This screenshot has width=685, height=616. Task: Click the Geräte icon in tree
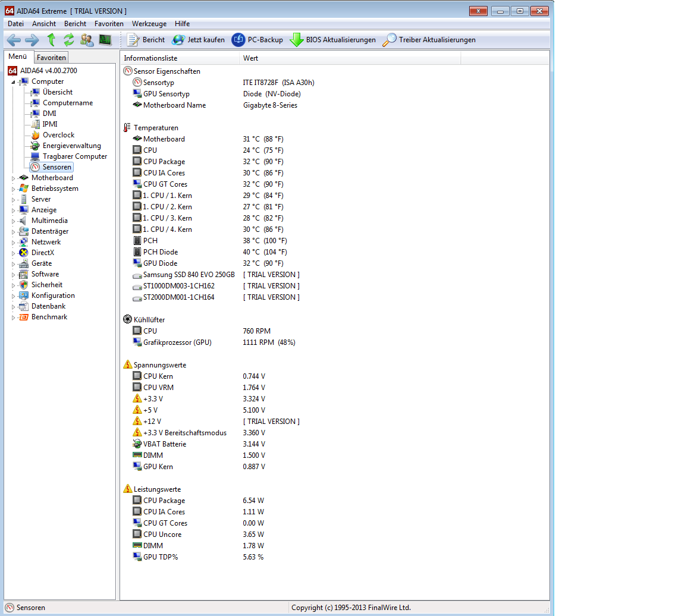pos(24,263)
